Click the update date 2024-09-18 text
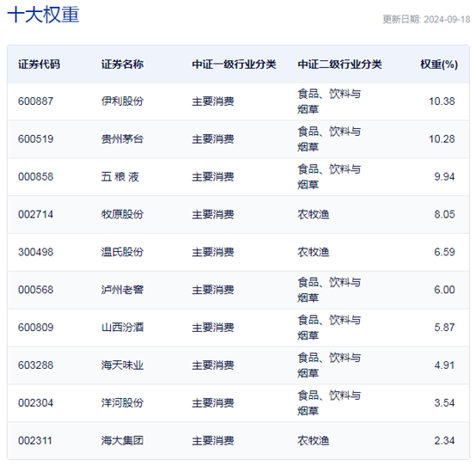The image size is (476, 466). [447, 20]
